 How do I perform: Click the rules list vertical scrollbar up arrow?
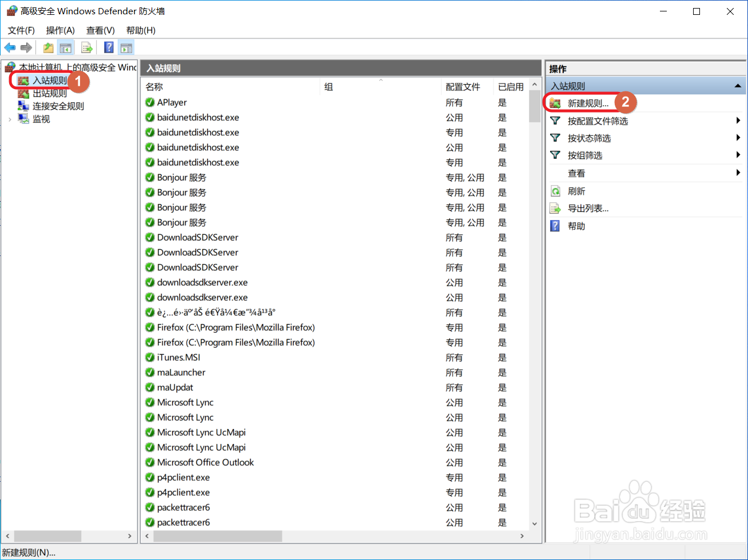click(x=535, y=85)
